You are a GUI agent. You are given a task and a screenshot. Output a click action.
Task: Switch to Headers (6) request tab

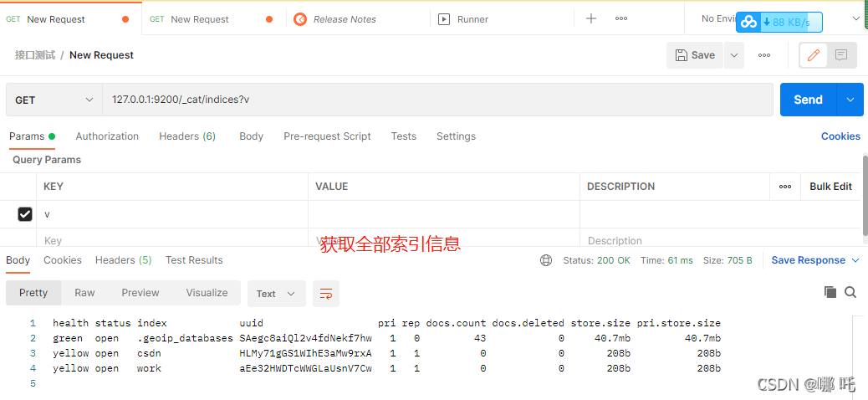click(x=187, y=136)
